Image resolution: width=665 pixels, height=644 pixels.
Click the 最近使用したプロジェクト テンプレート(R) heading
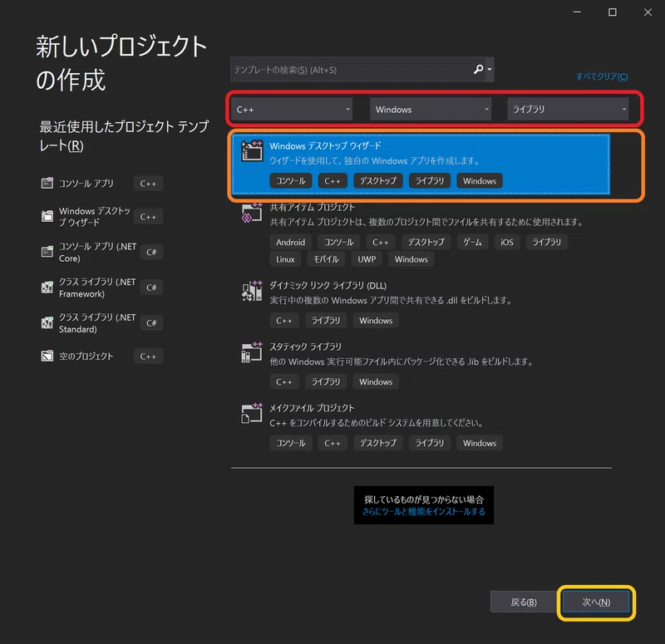point(124,135)
